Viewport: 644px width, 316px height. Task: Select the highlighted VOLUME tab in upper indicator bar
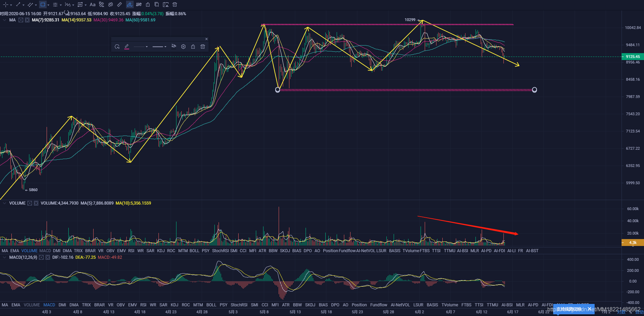click(x=29, y=251)
